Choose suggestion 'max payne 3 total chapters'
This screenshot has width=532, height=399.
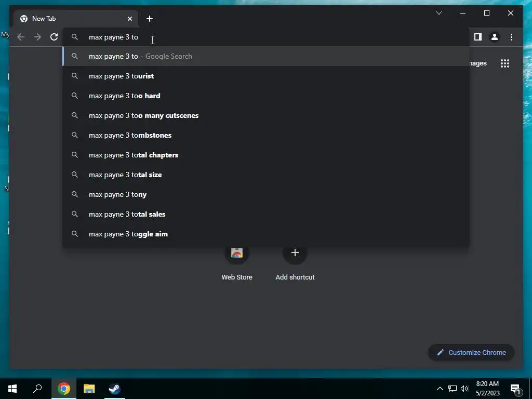tap(267, 155)
